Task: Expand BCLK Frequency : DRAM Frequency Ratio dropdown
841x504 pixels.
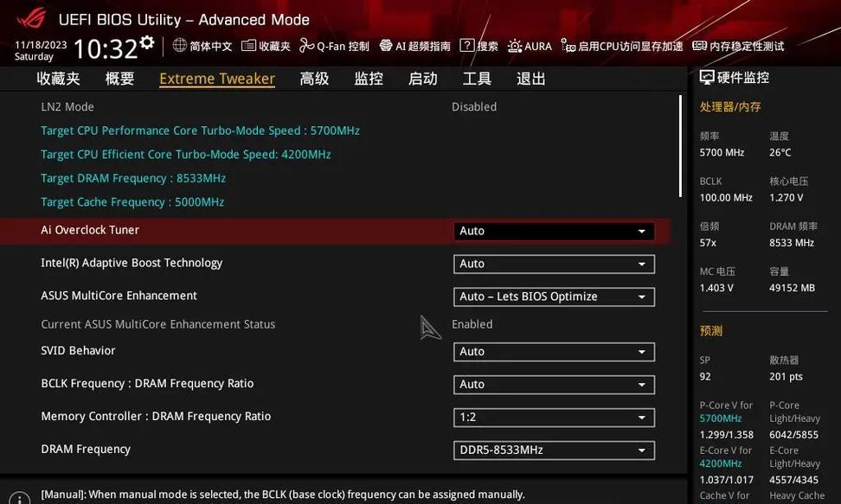Action: [x=554, y=385]
